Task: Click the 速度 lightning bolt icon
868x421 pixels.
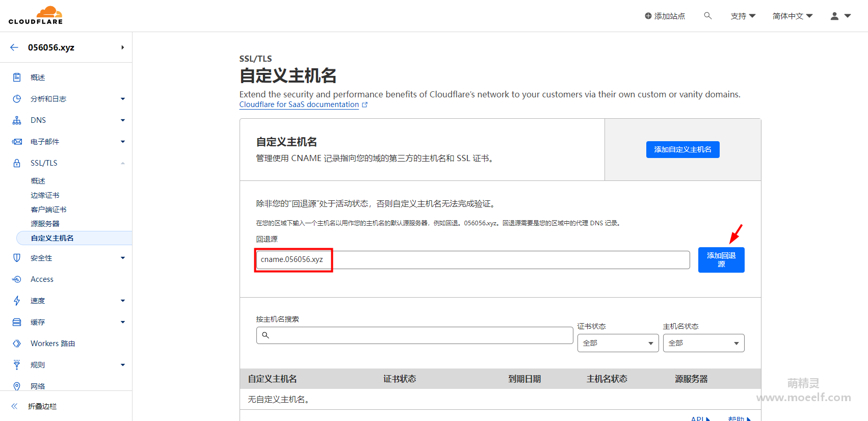Action: coord(17,301)
